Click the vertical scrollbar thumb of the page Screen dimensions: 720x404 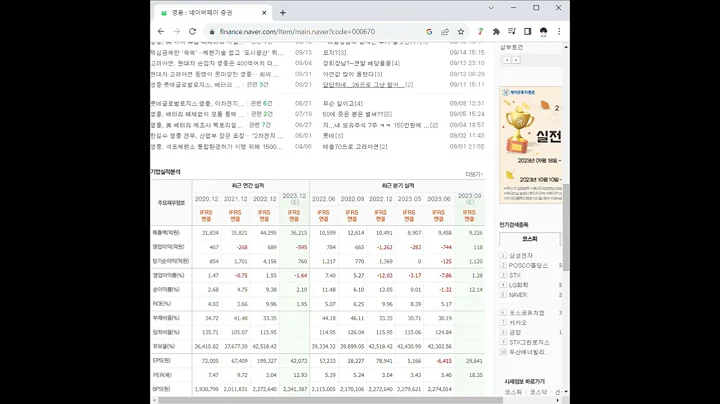566,227
